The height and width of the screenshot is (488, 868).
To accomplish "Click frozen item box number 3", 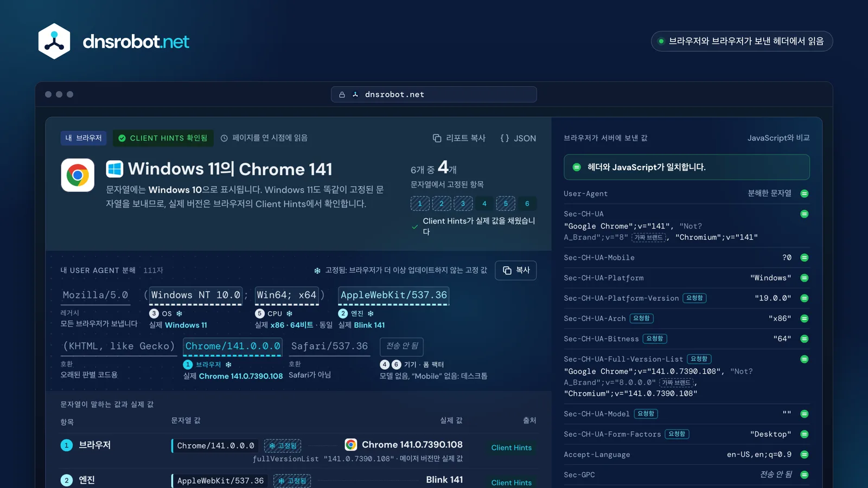I will [x=463, y=203].
